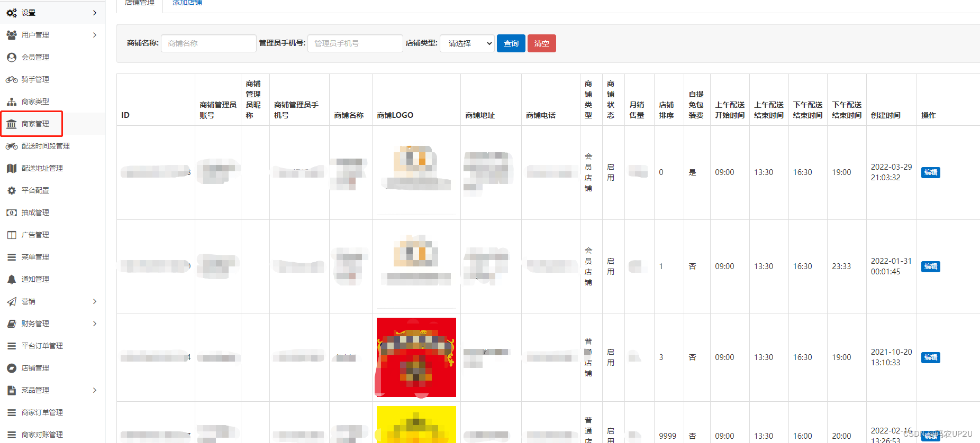Click the 骑手管理 bike icon

point(12,79)
